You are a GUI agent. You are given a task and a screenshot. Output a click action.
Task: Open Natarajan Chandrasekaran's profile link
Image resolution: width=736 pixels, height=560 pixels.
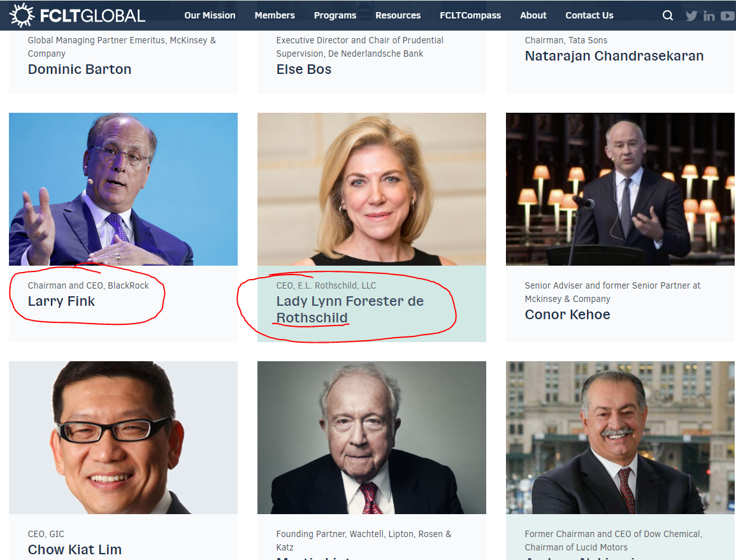pyautogui.click(x=614, y=56)
